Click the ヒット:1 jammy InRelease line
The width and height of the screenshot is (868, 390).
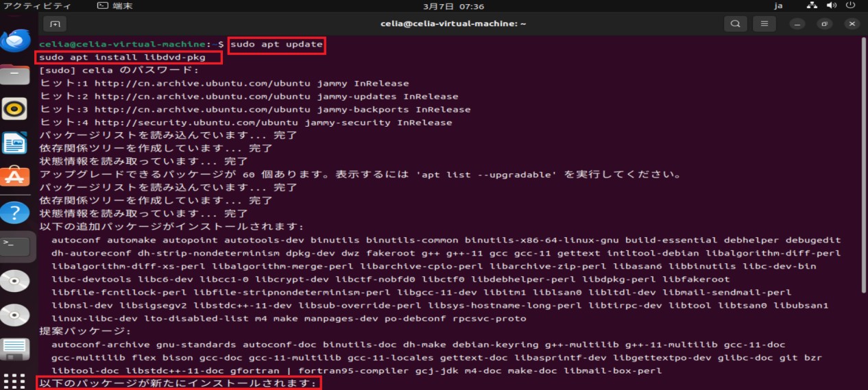(224, 83)
